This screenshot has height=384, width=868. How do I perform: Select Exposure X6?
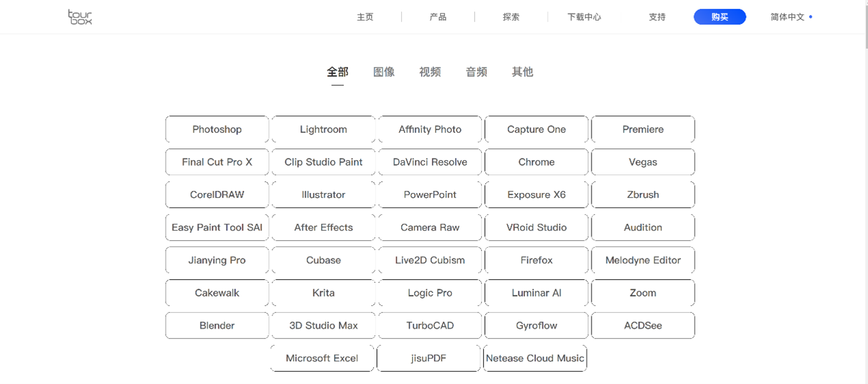537,194
